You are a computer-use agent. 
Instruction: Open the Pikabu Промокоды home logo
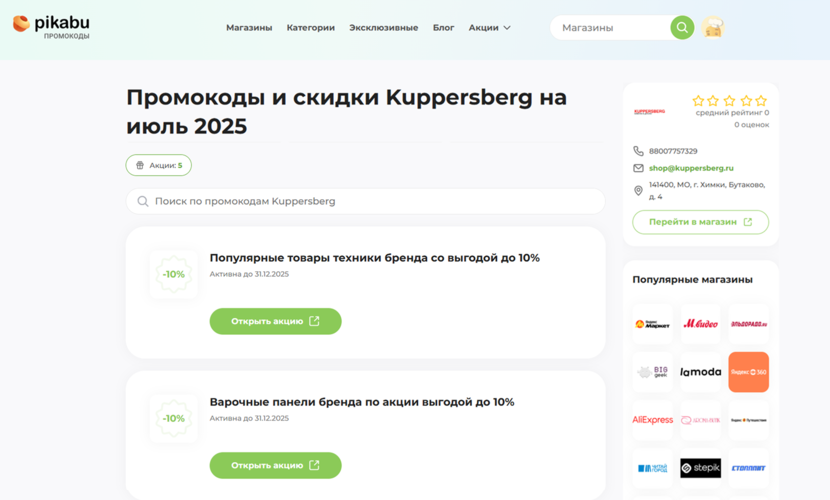(51, 26)
